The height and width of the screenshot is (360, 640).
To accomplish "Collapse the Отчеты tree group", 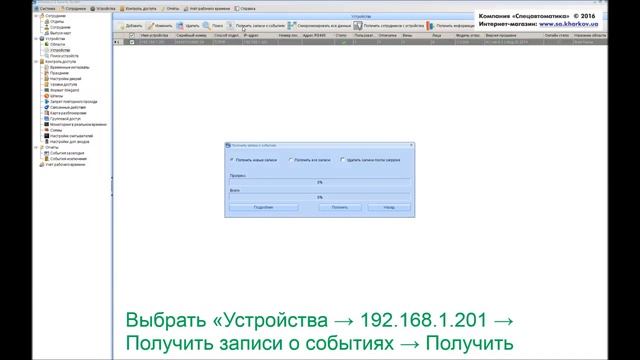I will click(x=36, y=147).
